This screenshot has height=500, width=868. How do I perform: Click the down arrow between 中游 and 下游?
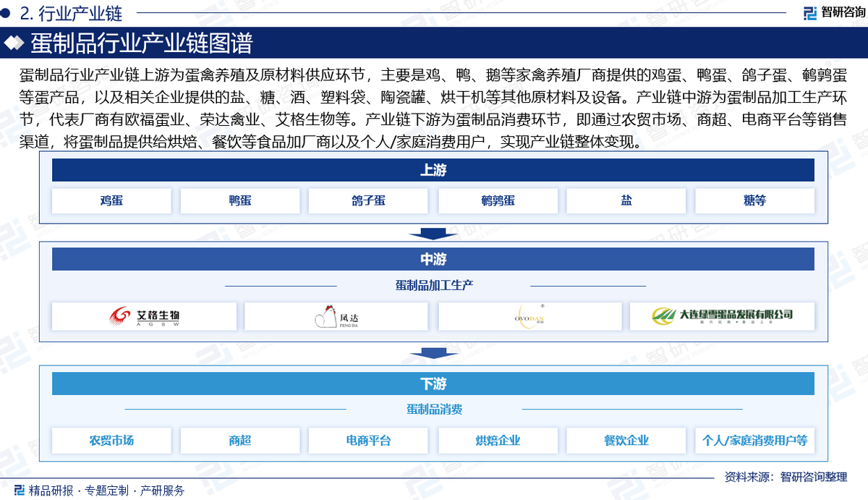pyautogui.click(x=433, y=353)
